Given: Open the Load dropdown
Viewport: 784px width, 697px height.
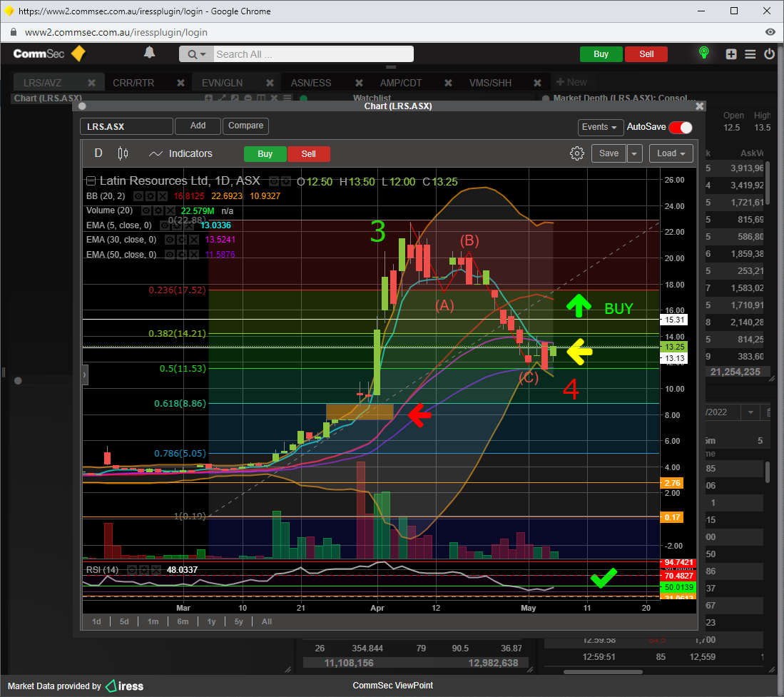Looking at the screenshot, I should pyautogui.click(x=671, y=153).
